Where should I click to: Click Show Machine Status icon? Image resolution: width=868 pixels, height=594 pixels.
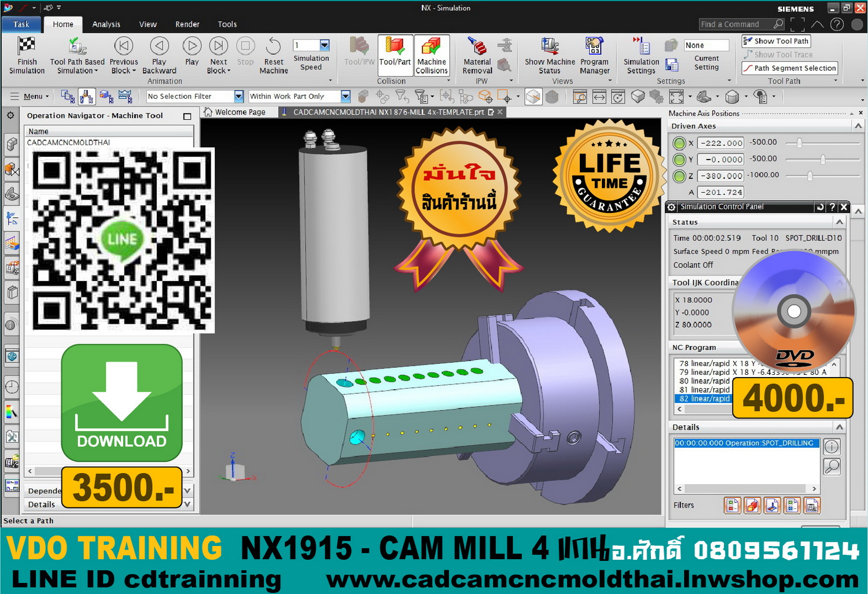(x=549, y=47)
